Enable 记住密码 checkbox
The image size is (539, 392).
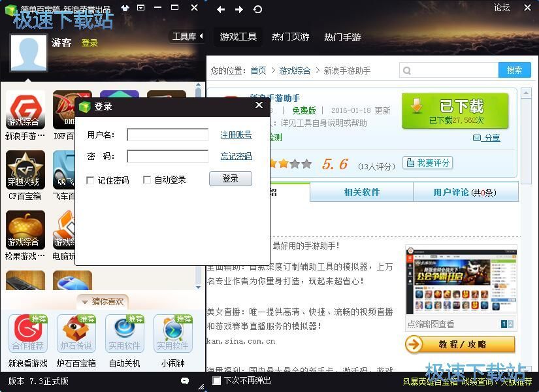90,180
